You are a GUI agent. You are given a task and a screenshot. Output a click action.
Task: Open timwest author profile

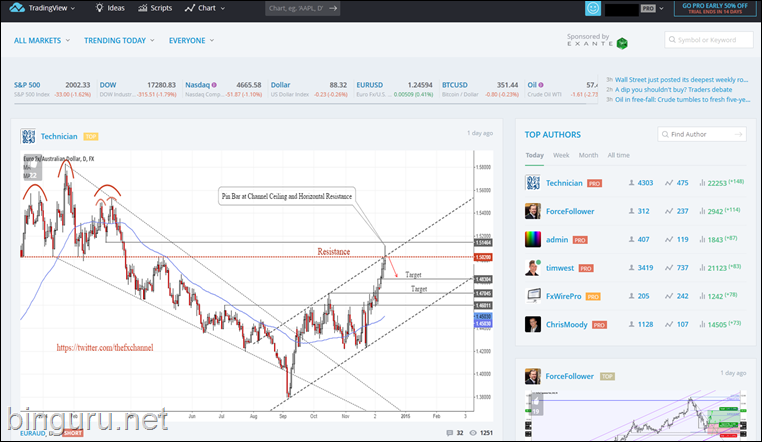pyautogui.click(x=560, y=268)
